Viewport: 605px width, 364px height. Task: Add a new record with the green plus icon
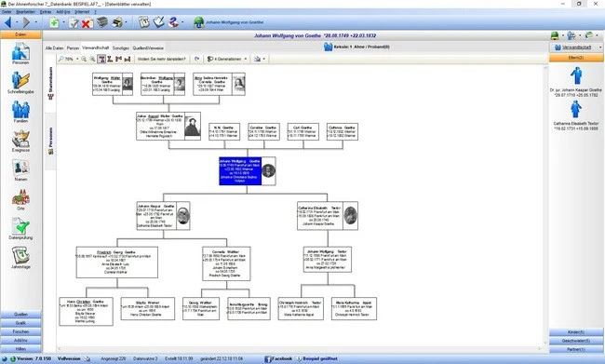point(54,22)
